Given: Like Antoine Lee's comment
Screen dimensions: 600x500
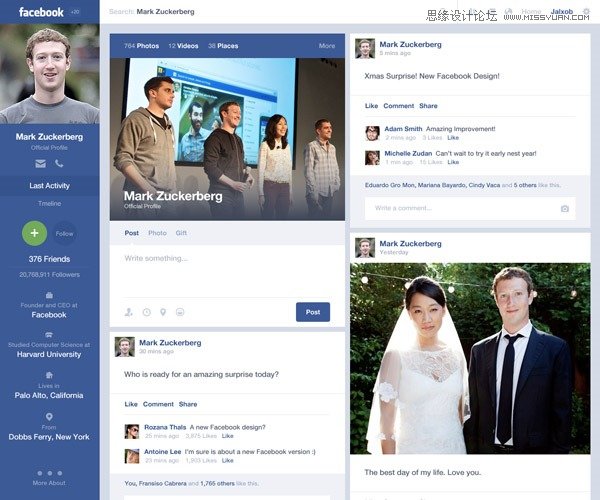Looking at the screenshot, I should coord(227,461).
